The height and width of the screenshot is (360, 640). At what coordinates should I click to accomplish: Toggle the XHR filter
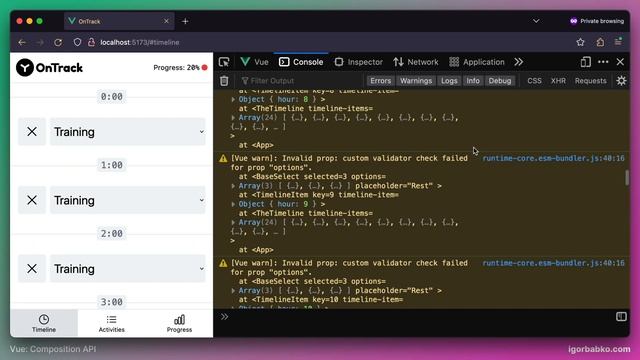[558, 81]
